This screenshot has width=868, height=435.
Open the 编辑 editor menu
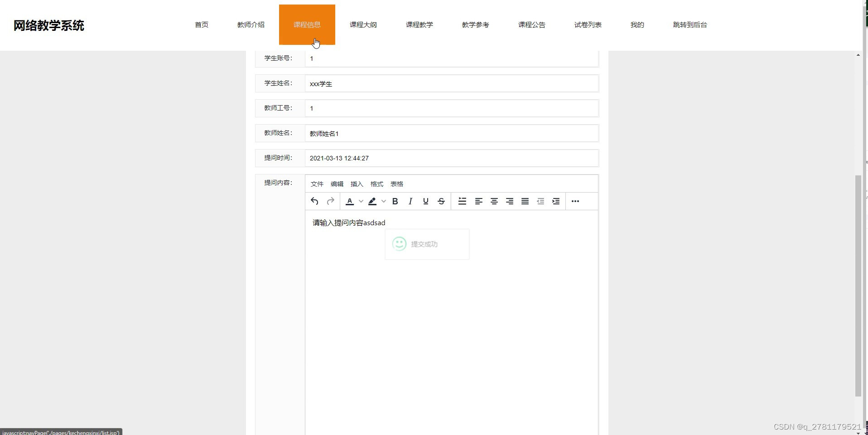click(x=337, y=184)
